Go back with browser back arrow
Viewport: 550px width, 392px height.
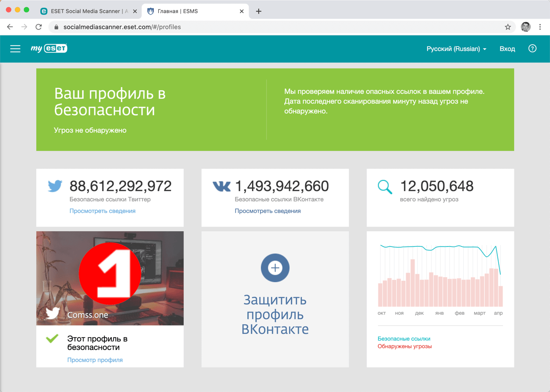10,27
